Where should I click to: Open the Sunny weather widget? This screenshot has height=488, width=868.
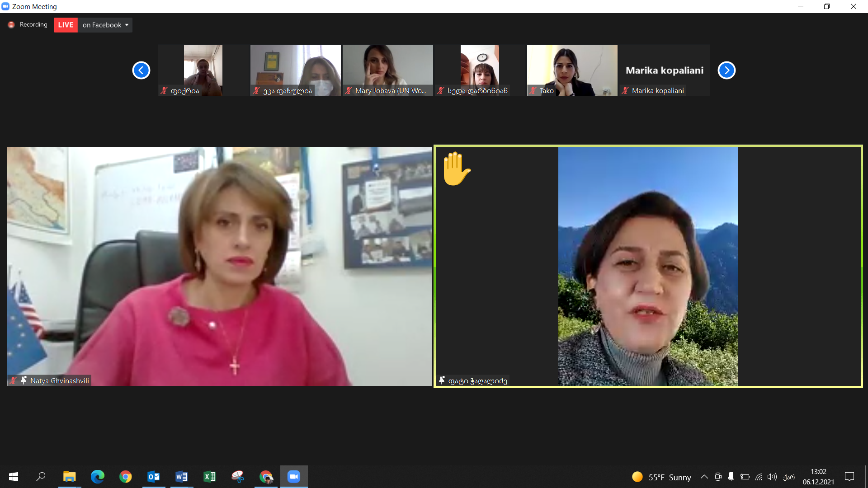coord(661,477)
